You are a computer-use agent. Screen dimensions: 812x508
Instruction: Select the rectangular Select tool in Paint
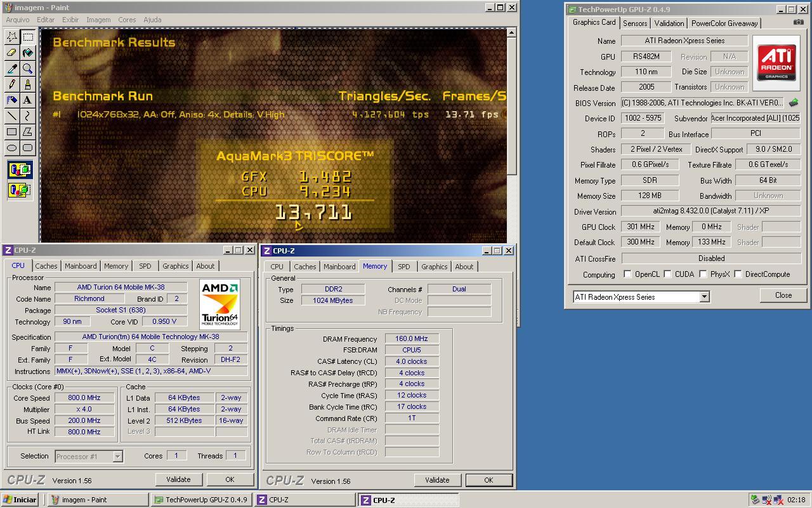click(28, 37)
